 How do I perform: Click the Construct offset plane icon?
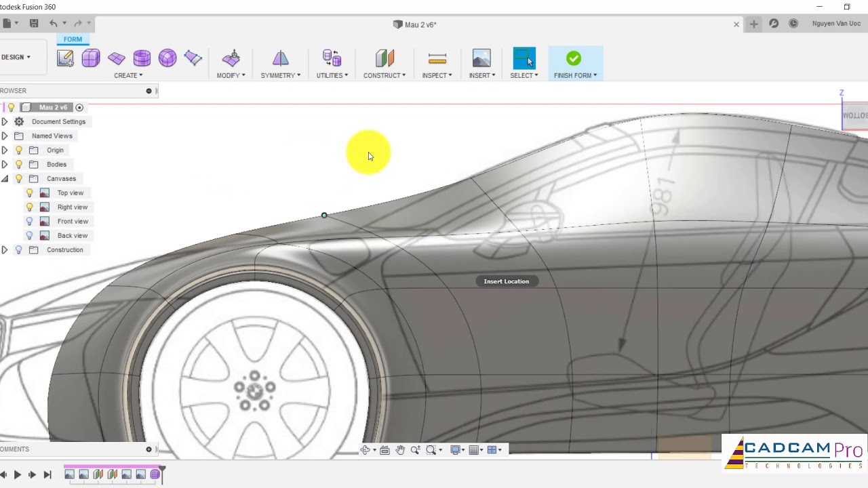point(384,58)
